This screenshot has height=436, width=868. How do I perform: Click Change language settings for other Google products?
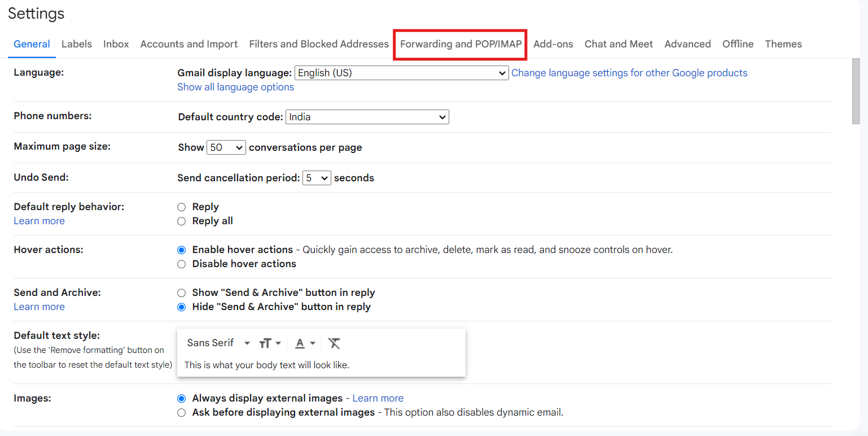coord(629,73)
